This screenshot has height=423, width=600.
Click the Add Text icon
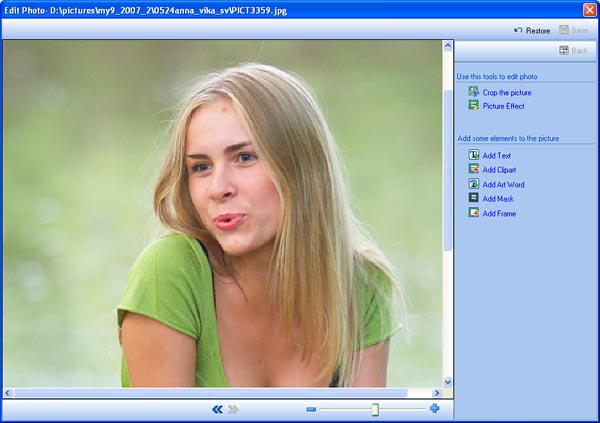tap(474, 155)
